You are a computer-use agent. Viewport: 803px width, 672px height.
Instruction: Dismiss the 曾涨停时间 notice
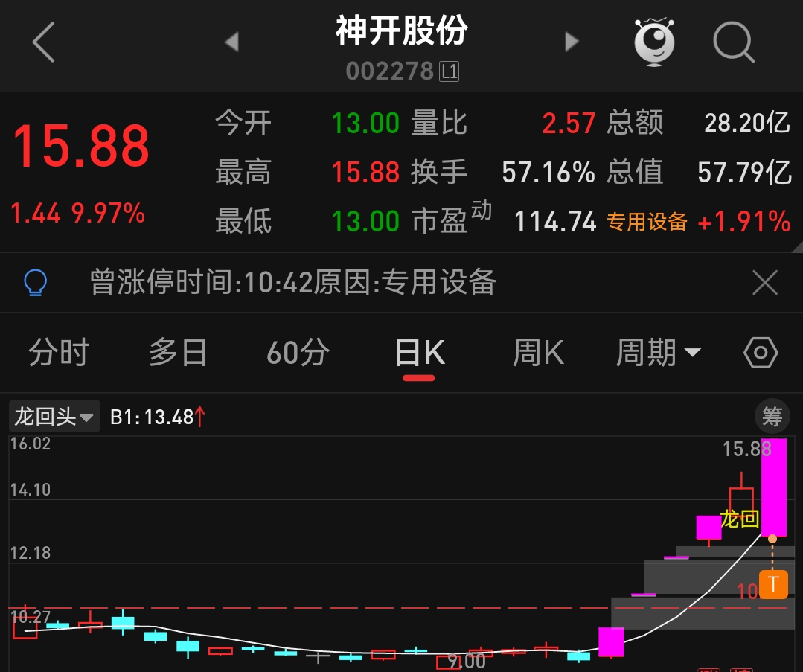click(x=765, y=282)
